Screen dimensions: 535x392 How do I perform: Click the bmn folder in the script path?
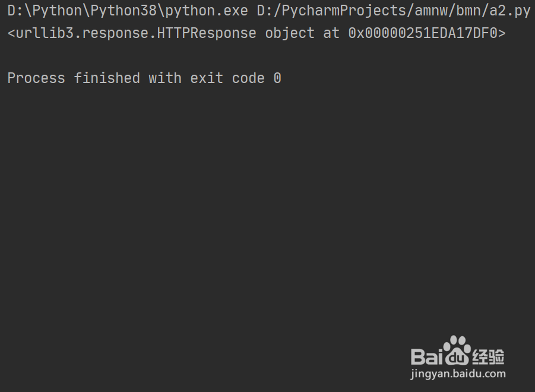(468, 11)
